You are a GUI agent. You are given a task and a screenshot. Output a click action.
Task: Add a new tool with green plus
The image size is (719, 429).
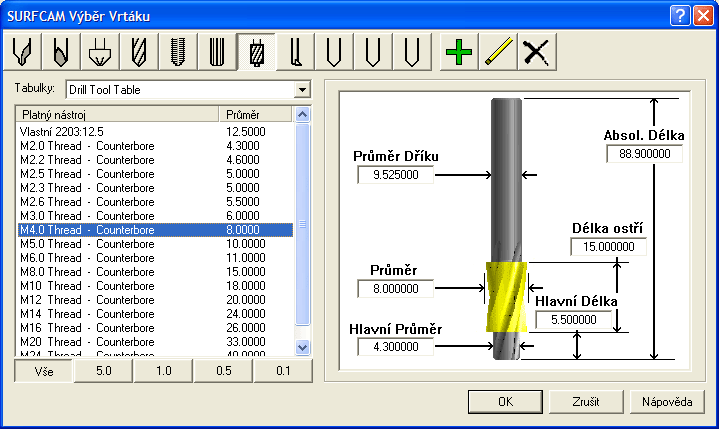[x=459, y=52]
